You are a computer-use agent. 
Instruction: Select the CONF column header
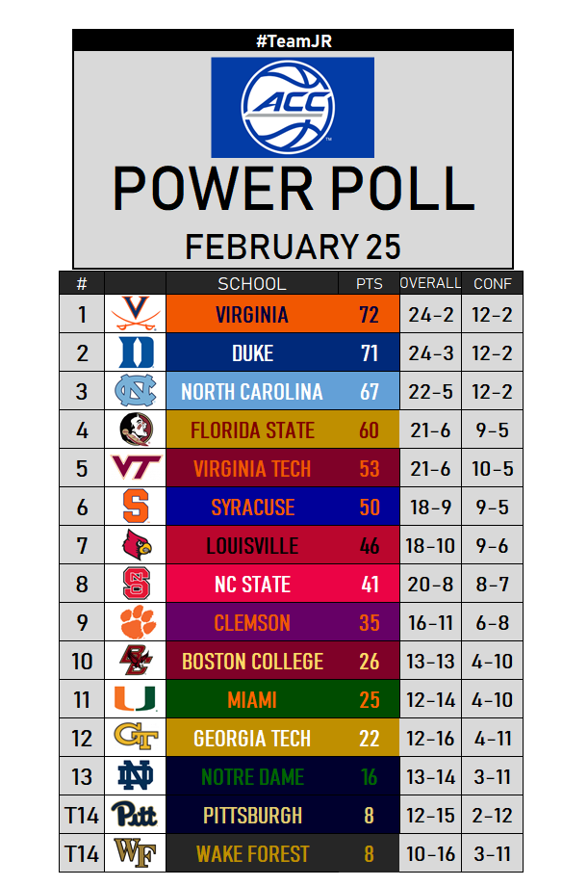[493, 283]
